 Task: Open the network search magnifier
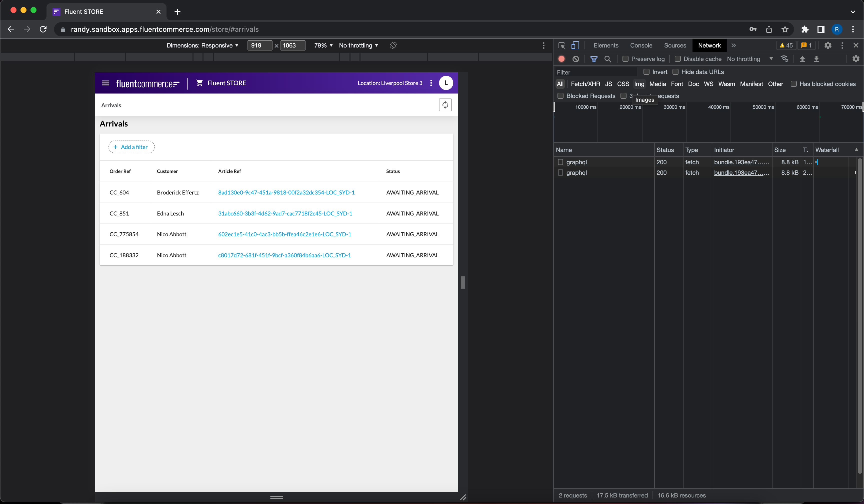tap(607, 59)
